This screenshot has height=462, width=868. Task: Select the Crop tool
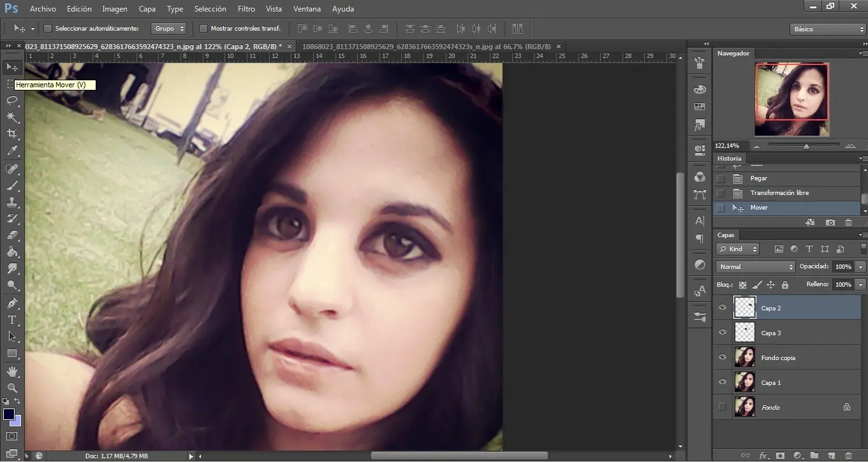[x=12, y=134]
